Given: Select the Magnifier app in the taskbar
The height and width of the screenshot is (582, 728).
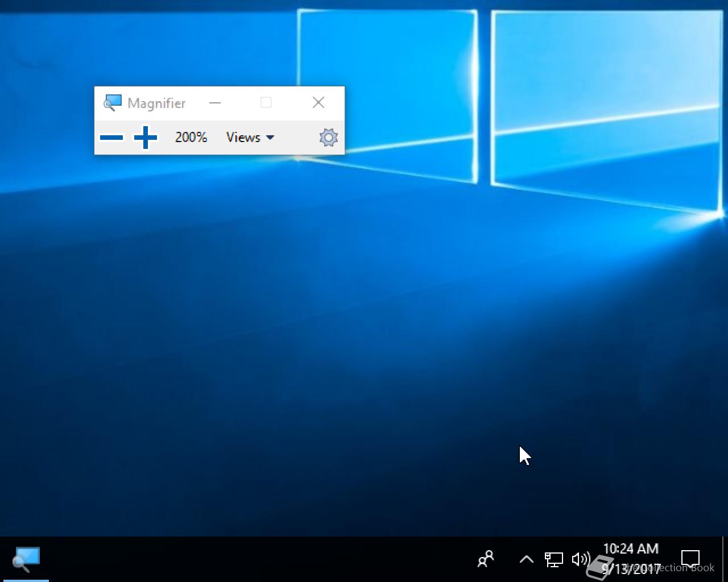Looking at the screenshot, I should 27,559.
